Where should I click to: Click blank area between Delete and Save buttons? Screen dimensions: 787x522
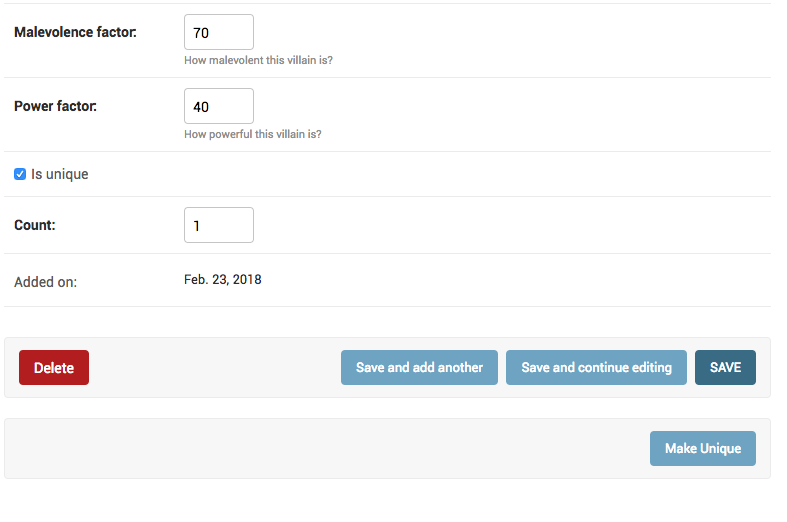click(215, 367)
